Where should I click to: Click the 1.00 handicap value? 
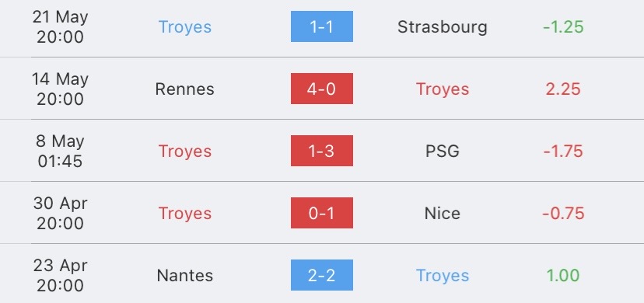pos(563,276)
